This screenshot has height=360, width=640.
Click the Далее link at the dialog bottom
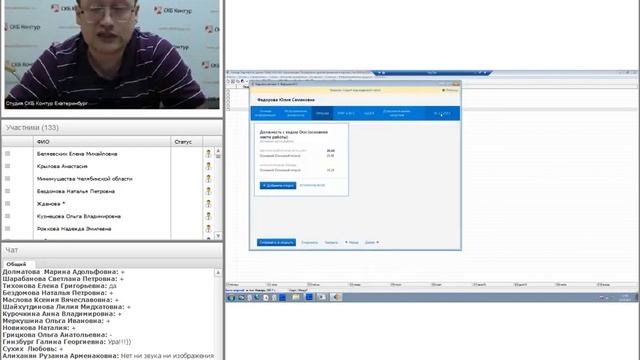(372, 242)
